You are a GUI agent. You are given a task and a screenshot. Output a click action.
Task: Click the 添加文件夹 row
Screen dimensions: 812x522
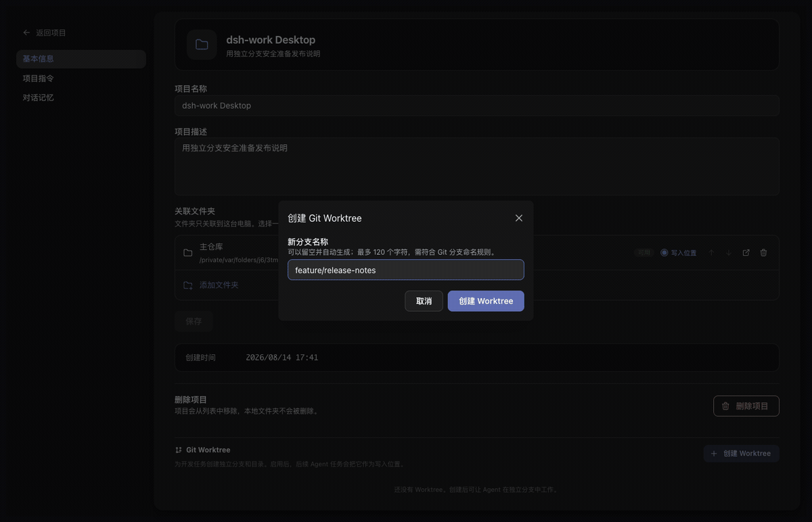[477, 285]
